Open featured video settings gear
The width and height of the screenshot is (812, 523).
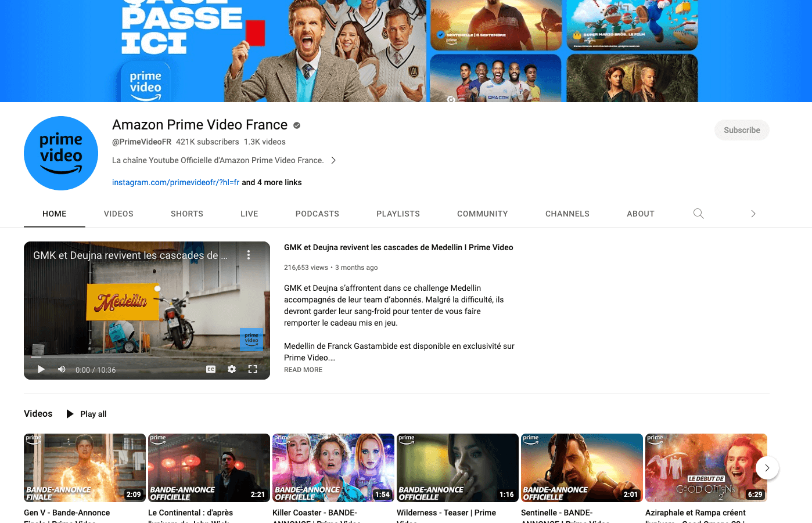(x=232, y=369)
